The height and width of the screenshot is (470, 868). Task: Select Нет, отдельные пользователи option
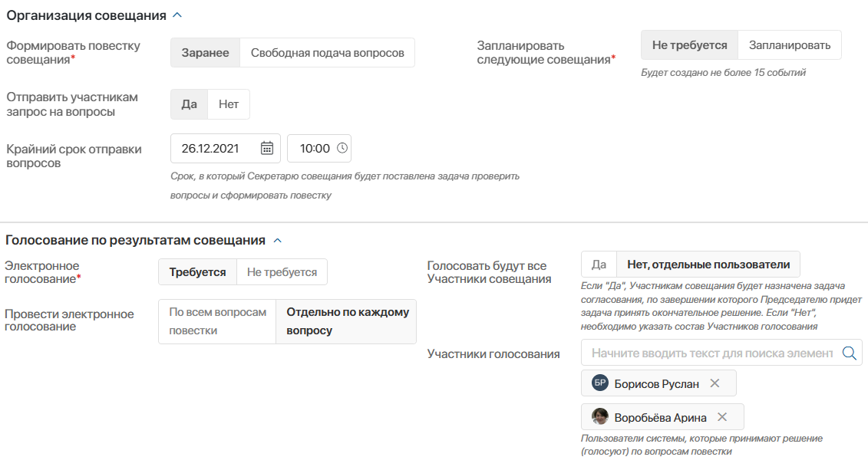pyautogui.click(x=708, y=265)
